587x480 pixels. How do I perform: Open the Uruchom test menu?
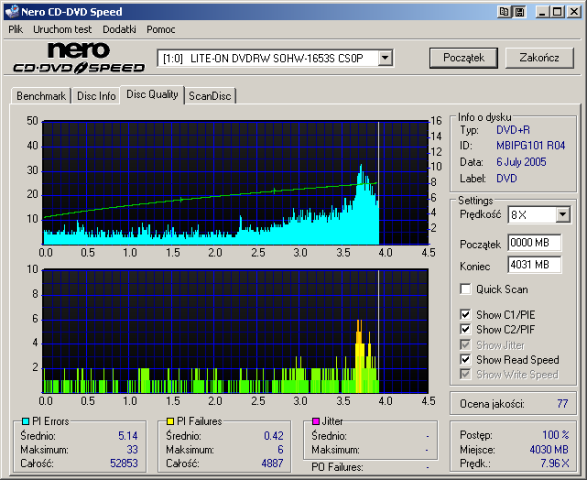[62, 29]
